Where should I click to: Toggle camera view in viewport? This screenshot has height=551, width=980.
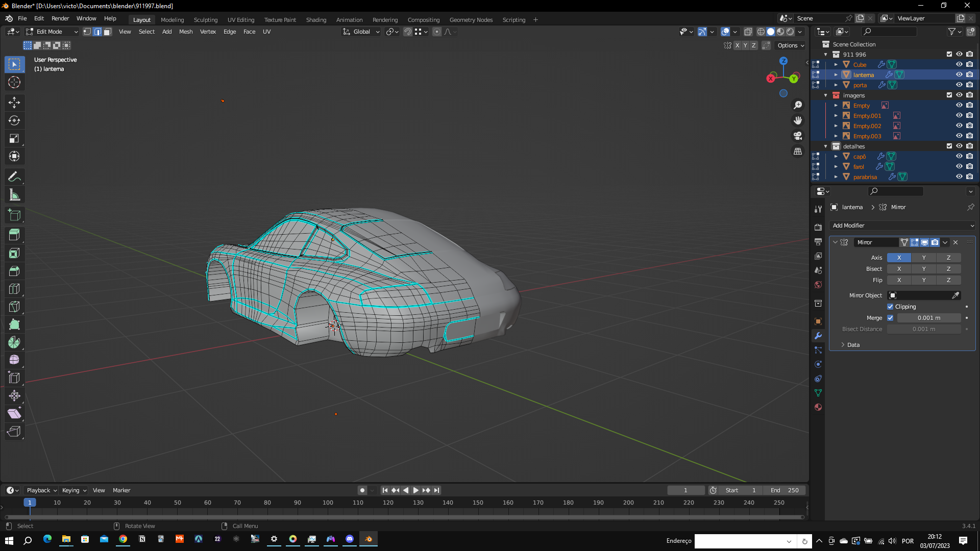797,136
